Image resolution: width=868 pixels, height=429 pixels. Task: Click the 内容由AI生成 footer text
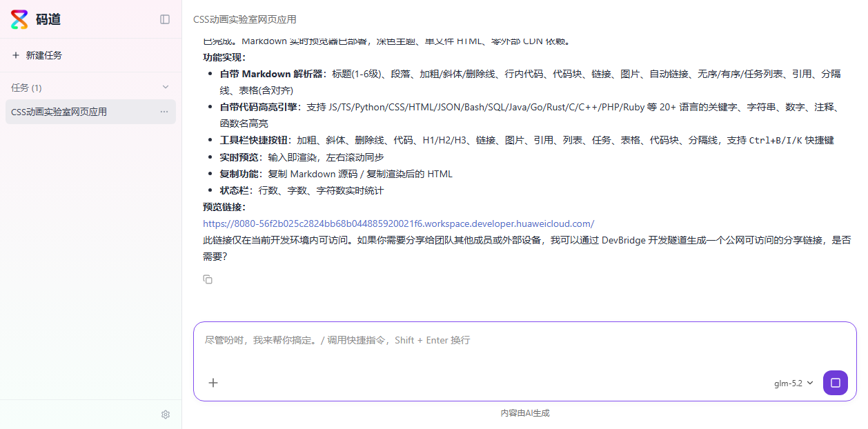(525, 413)
